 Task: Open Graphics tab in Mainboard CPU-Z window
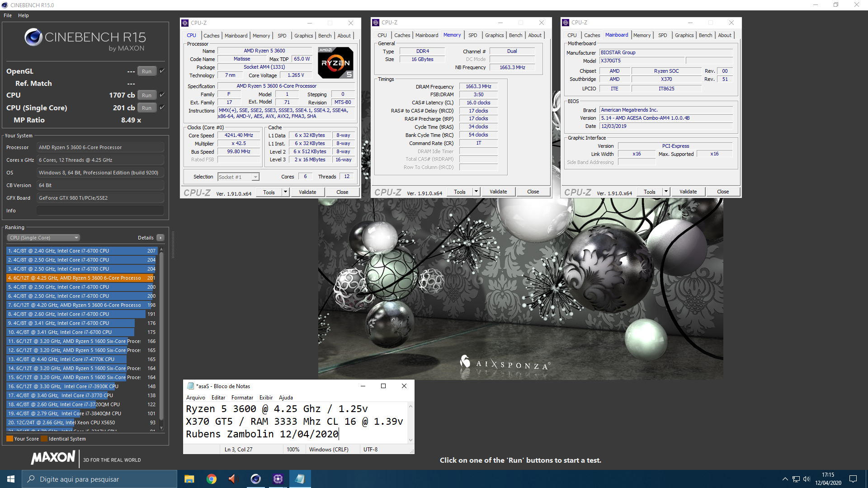[684, 35]
